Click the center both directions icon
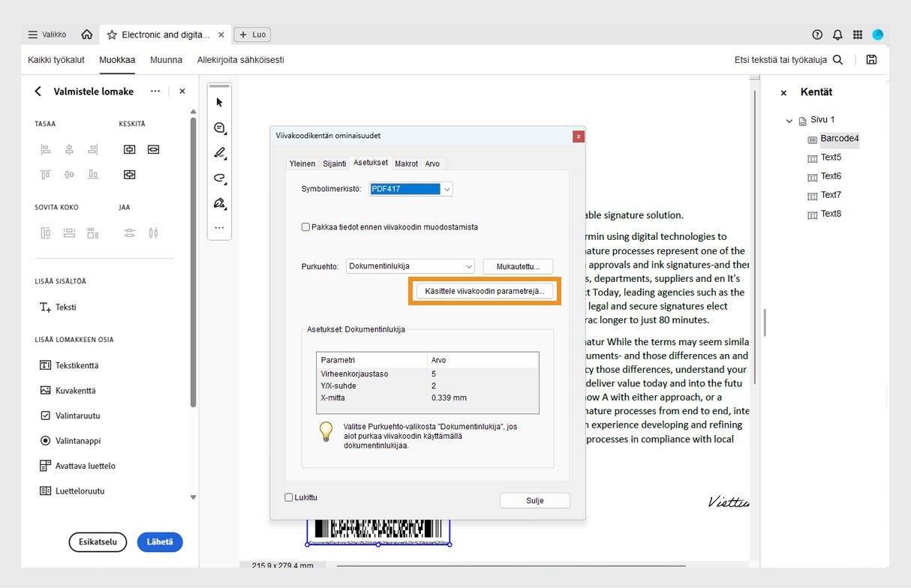911x588 pixels. (129, 174)
